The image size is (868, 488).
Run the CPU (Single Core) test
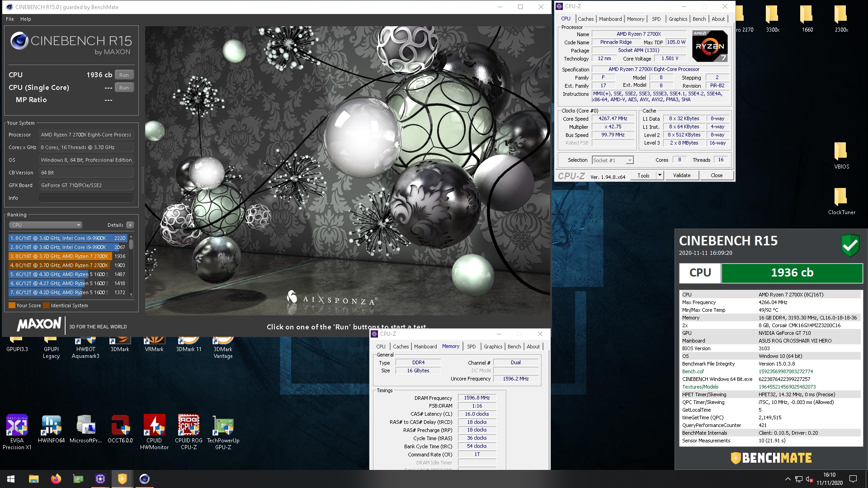[x=124, y=88]
